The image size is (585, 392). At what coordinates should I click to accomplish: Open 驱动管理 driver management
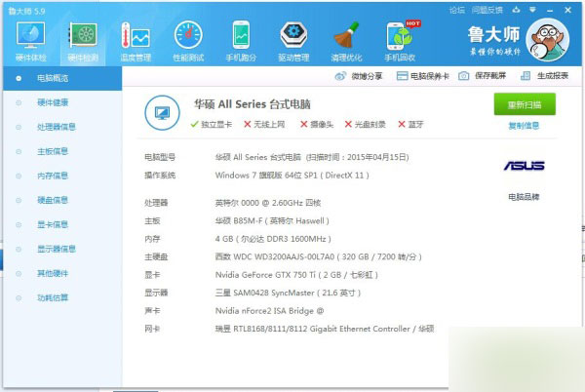coord(293,41)
